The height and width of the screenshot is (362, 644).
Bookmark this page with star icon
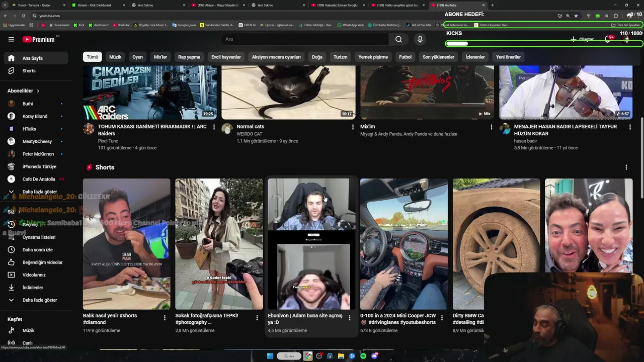coord(576,16)
